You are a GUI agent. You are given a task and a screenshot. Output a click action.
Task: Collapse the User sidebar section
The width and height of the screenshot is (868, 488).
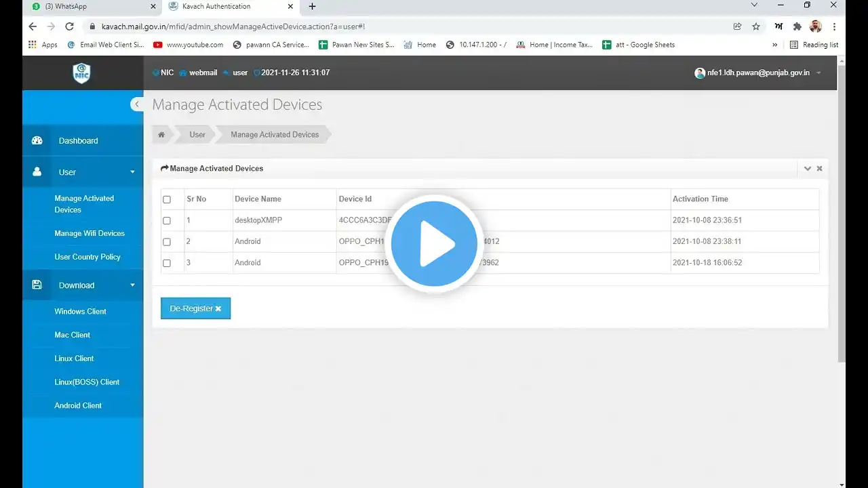click(x=133, y=172)
